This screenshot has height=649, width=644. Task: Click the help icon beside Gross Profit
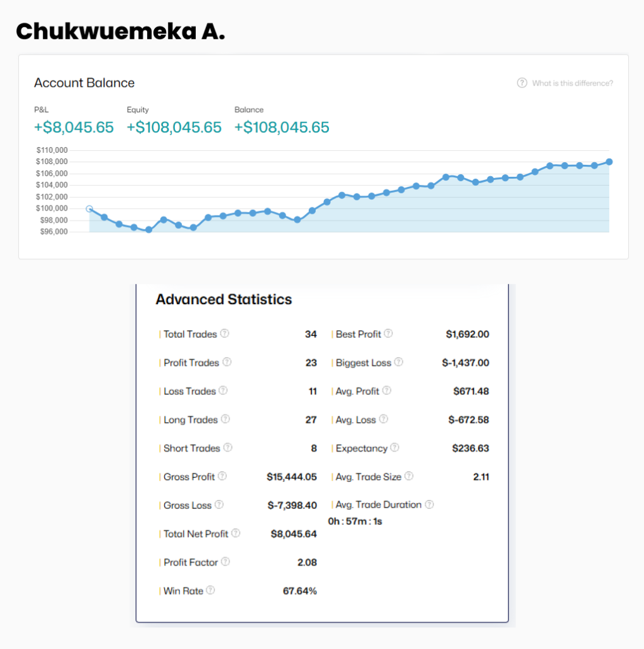[x=222, y=477]
